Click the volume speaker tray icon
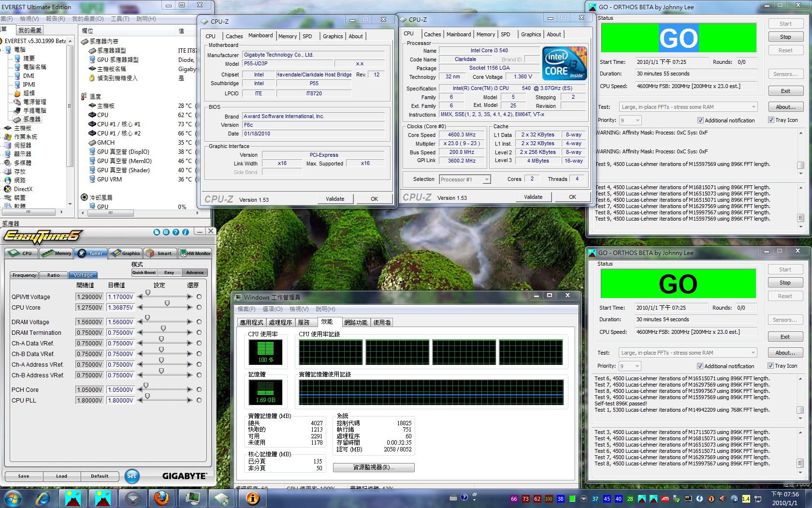The image size is (812, 508). tap(723, 499)
